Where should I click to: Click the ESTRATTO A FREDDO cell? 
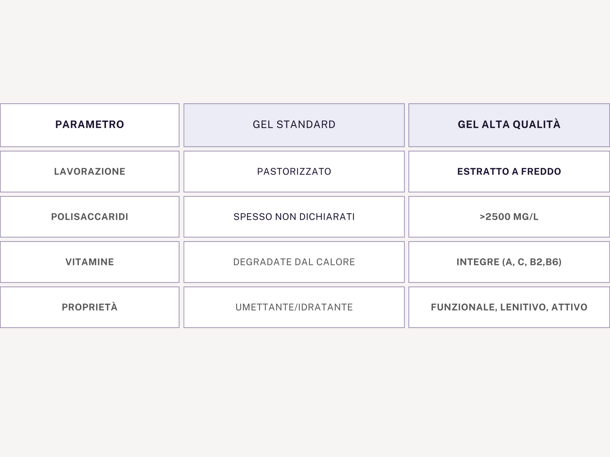pyautogui.click(x=509, y=171)
